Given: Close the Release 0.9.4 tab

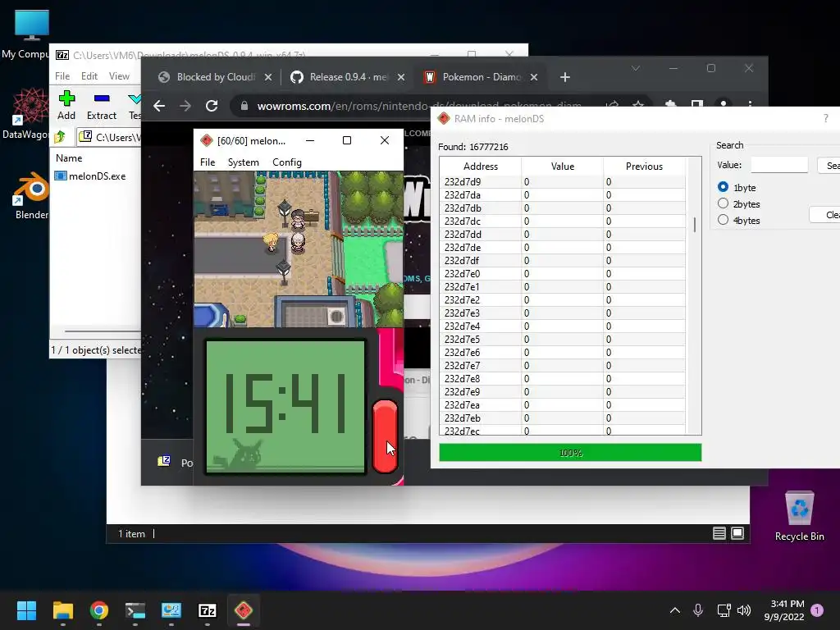Looking at the screenshot, I should click(400, 77).
